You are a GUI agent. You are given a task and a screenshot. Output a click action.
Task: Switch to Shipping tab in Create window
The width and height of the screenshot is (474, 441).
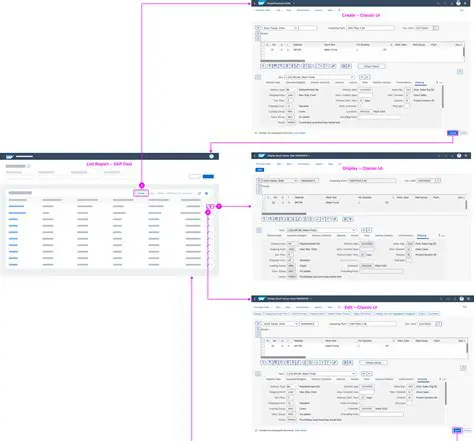[420, 82]
